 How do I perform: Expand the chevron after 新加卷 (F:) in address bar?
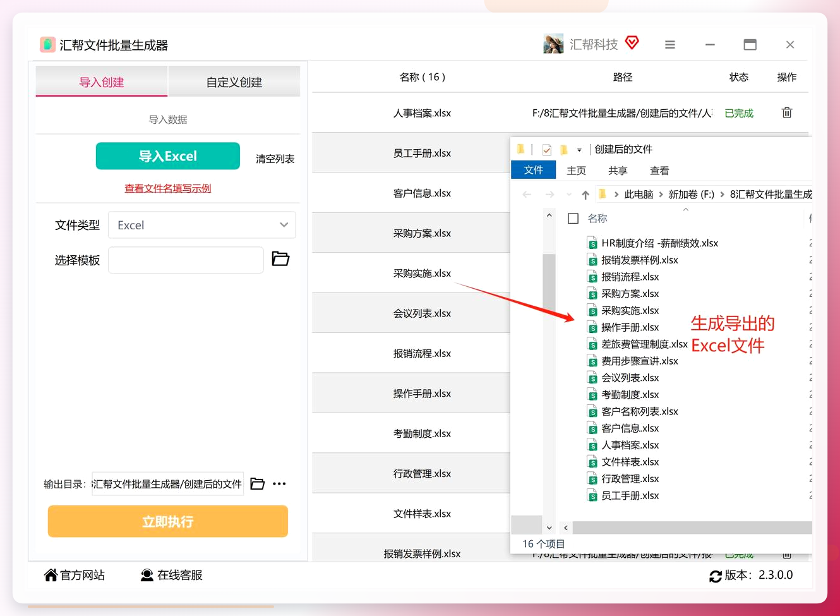(x=723, y=195)
